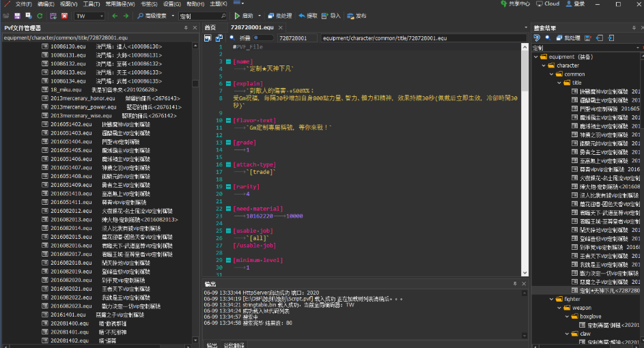Open the 主题(K) menu

(x=219, y=3)
